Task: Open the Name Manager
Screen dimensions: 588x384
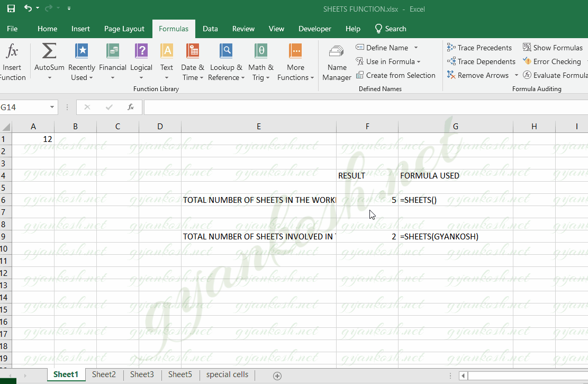Action: [x=337, y=62]
